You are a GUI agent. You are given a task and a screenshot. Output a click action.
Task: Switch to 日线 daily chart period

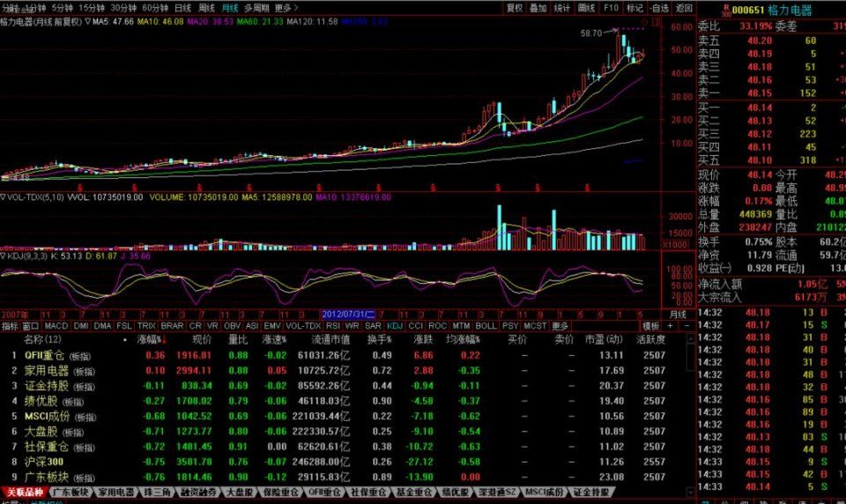point(182,8)
